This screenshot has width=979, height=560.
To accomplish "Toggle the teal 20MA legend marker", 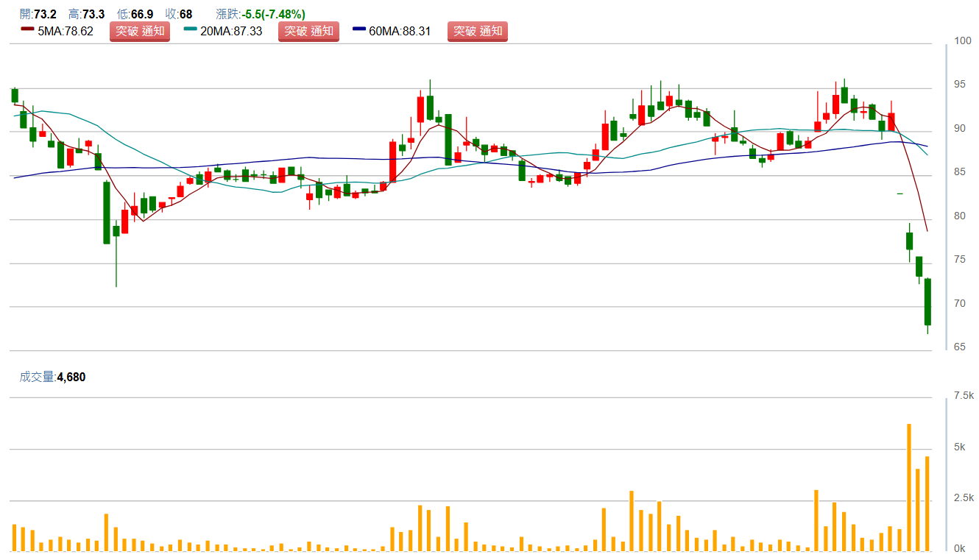I will 190,29.
